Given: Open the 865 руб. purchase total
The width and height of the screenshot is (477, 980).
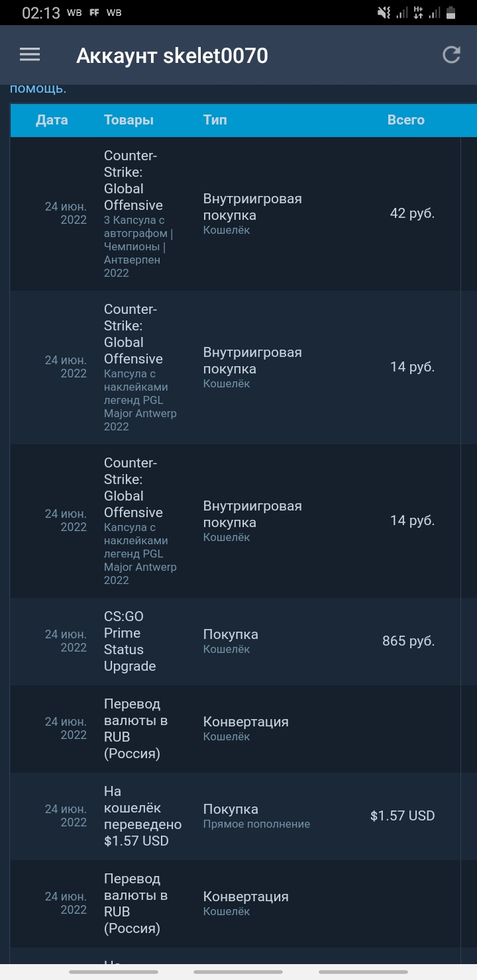Looking at the screenshot, I should [x=408, y=641].
